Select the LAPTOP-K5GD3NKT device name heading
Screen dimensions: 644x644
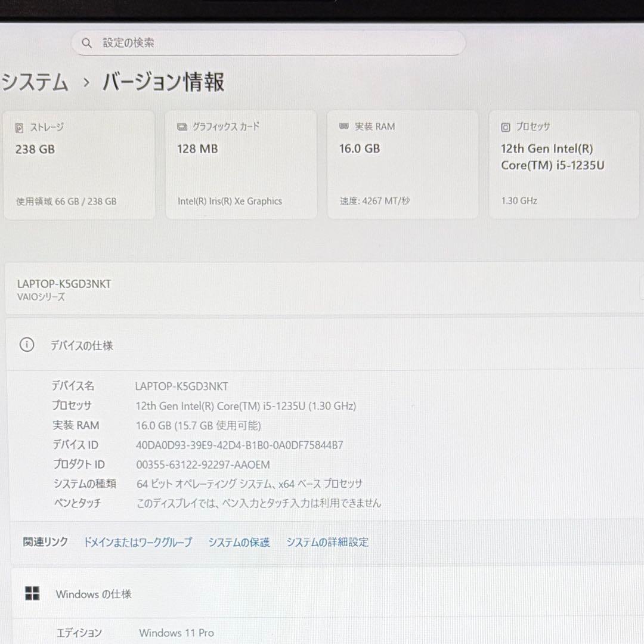coord(64,284)
